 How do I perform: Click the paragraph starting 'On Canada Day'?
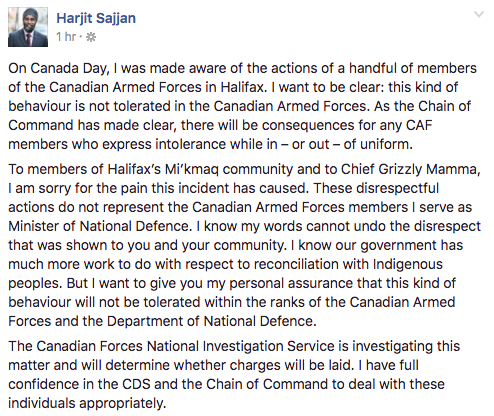243,106
